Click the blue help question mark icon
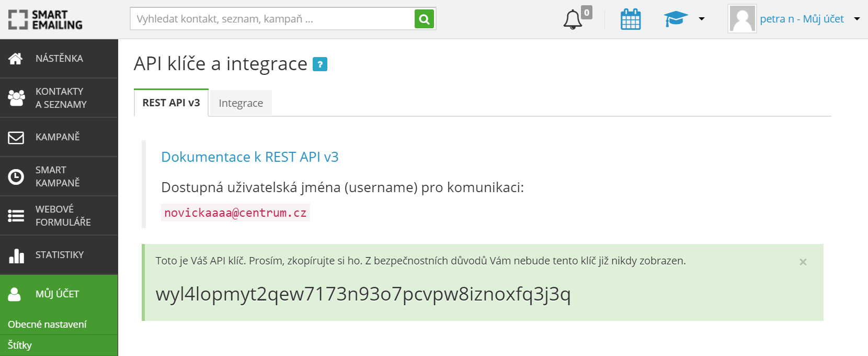868x356 pixels. click(319, 64)
